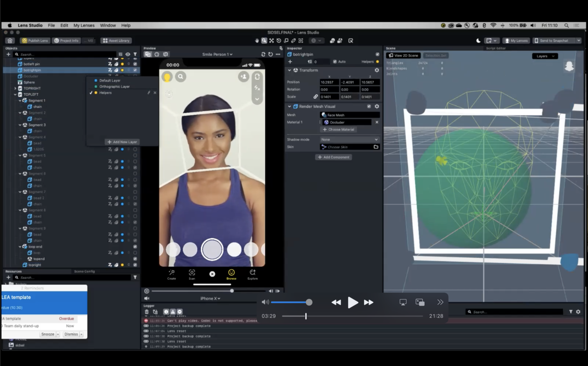Click the scale link lock icon
This screenshot has width=588, height=366.
tap(315, 97)
